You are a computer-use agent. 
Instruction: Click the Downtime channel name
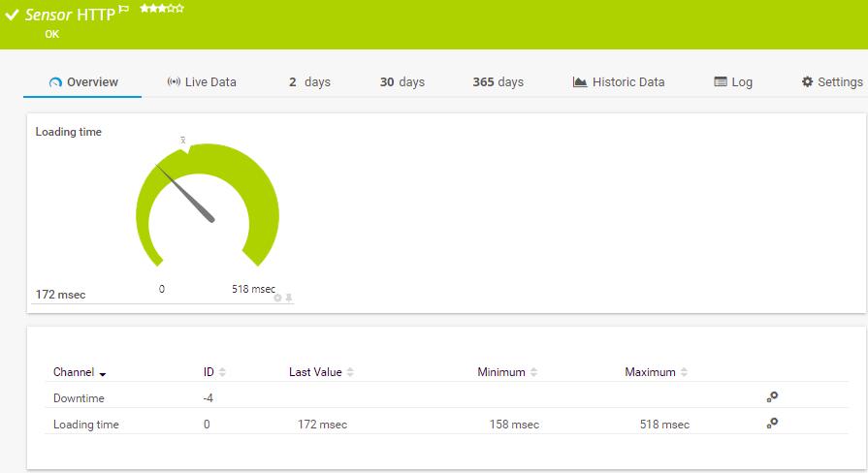tap(79, 397)
